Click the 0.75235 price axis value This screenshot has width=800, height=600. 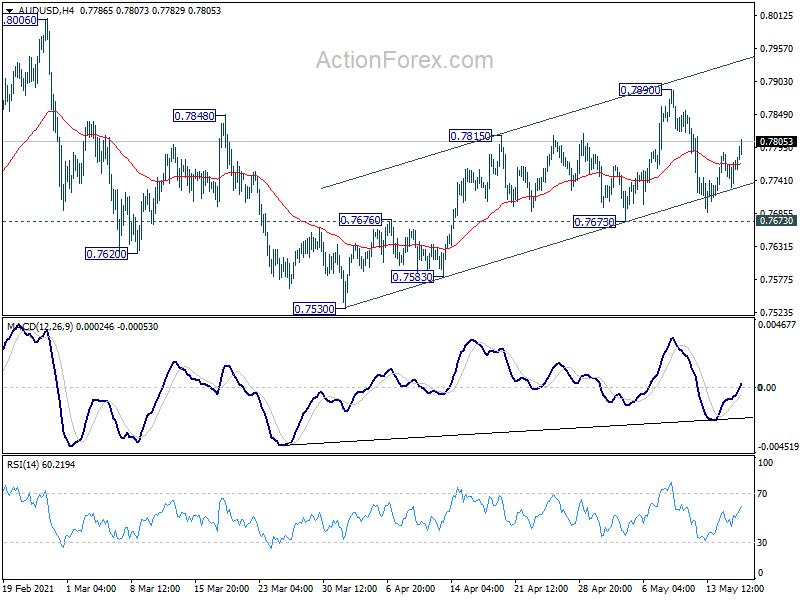point(777,312)
